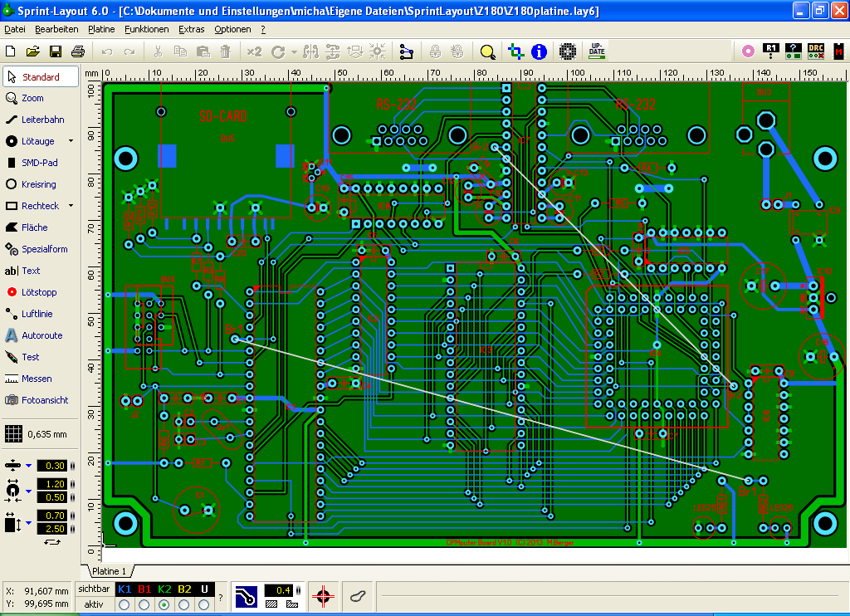
Task: Toggle visibility of layer B1
Action: 144,589
